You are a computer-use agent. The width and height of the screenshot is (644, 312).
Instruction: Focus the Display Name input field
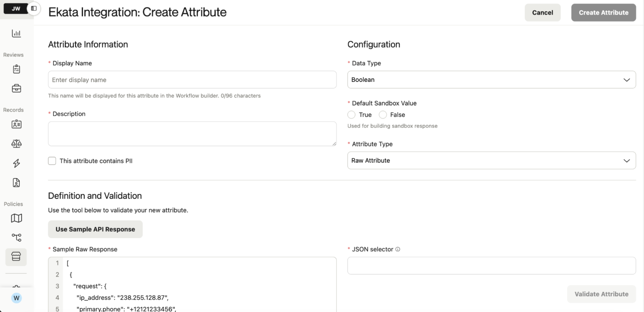click(x=192, y=79)
